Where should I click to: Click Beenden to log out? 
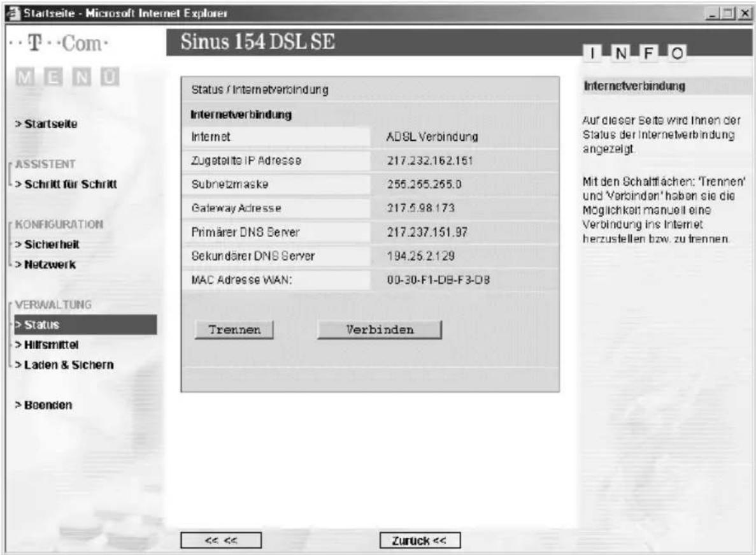pos(43,405)
